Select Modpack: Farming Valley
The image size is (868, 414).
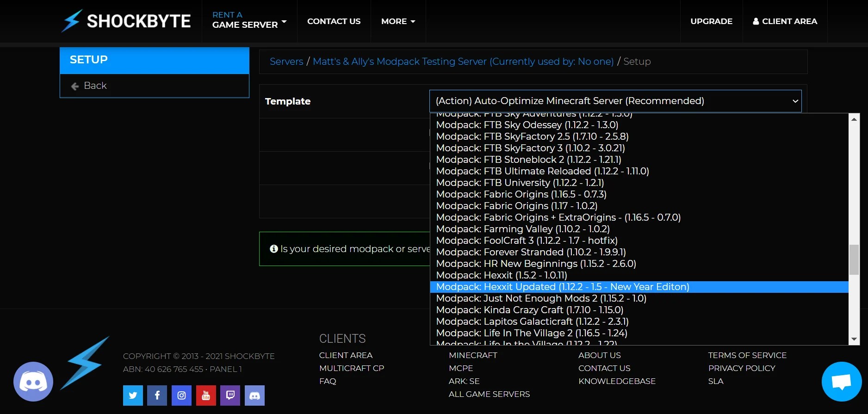pyautogui.click(x=639, y=229)
